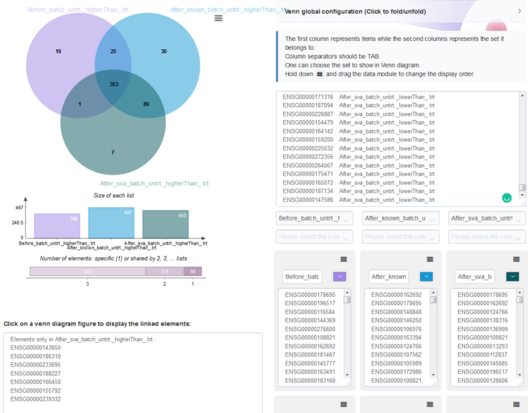The image size is (532, 413).
Task: Click bottom-left module drag handle icon
Action: point(344,404)
